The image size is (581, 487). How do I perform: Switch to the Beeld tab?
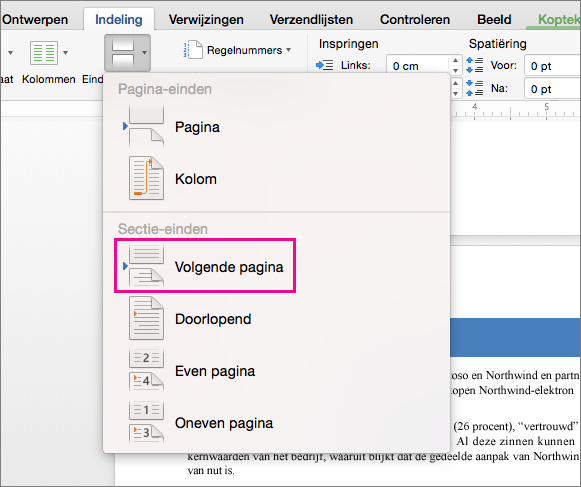click(494, 19)
